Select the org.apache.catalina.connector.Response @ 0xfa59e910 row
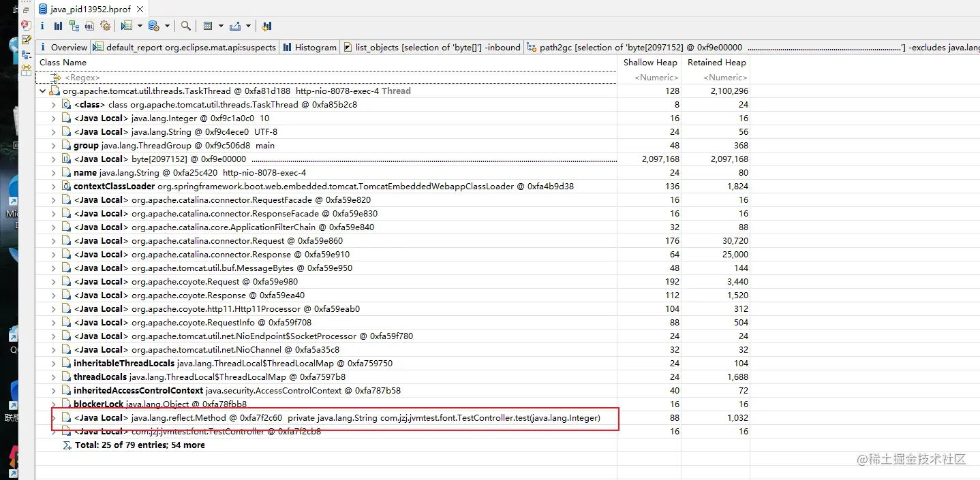This screenshot has width=980, height=480. point(393,254)
